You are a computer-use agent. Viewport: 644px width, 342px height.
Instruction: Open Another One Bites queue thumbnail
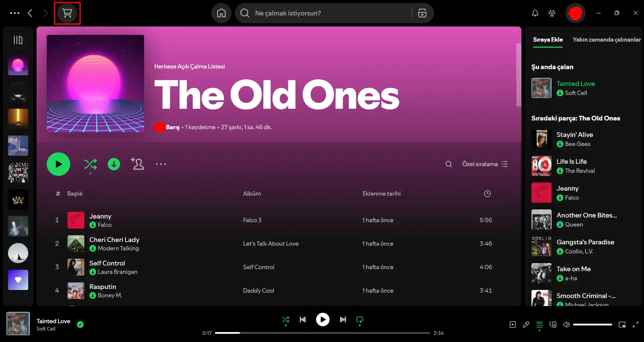pyautogui.click(x=542, y=219)
